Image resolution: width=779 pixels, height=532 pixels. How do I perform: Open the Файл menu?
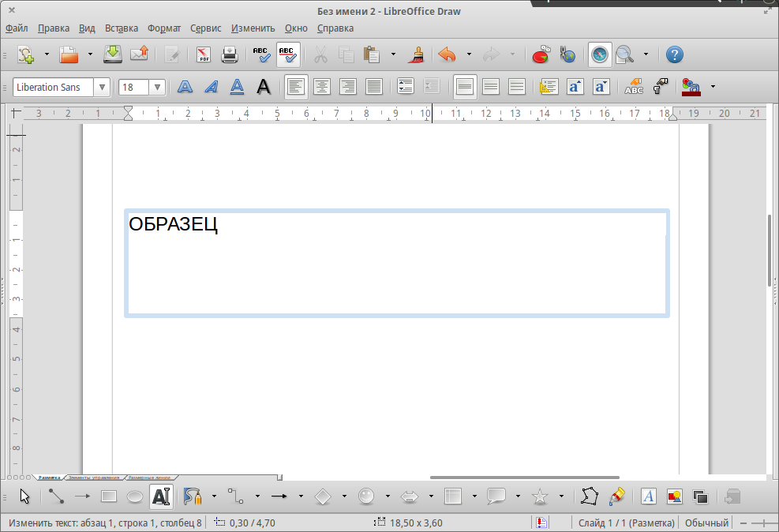(17, 28)
